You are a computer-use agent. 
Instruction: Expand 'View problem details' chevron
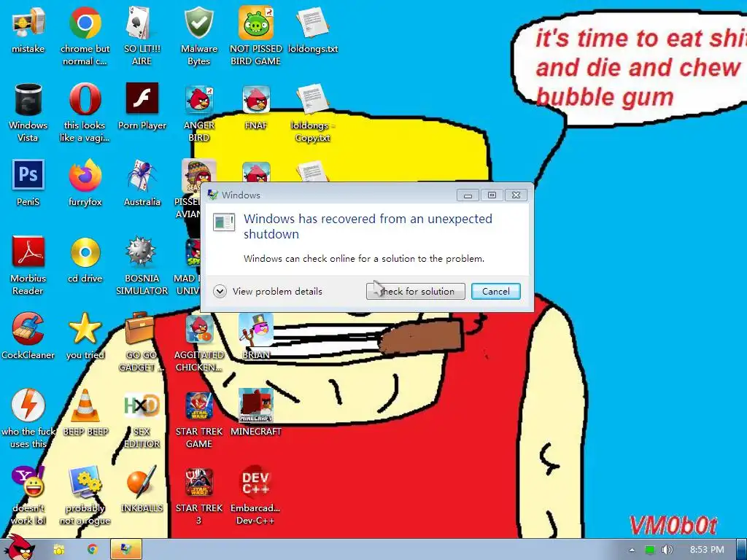pyautogui.click(x=220, y=291)
